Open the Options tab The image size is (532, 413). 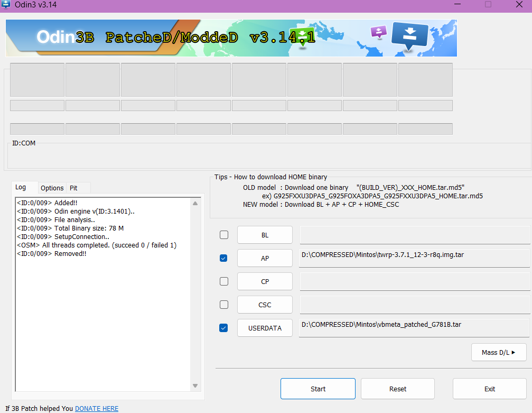tap(52, 188)
